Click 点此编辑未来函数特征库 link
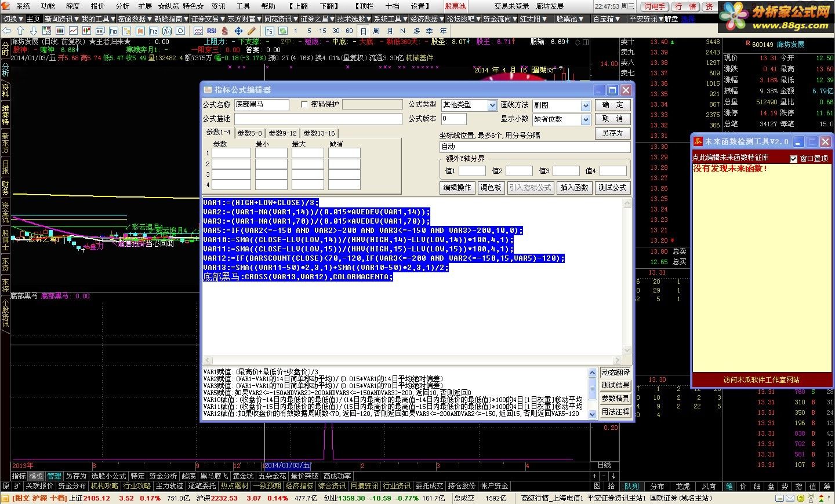The width and height of the screenshot is (835, 504). point(731,158)
